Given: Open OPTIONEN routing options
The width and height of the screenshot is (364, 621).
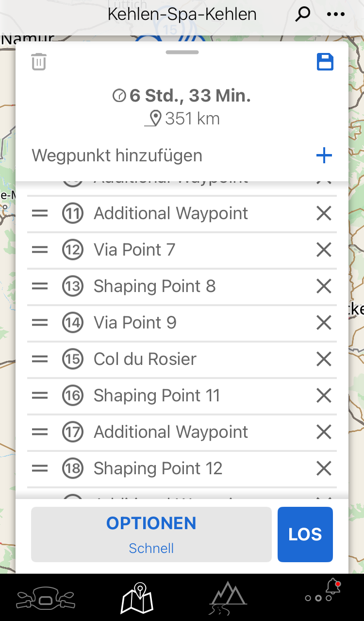Looking at the screenshot, I should [x=151, y=535].
